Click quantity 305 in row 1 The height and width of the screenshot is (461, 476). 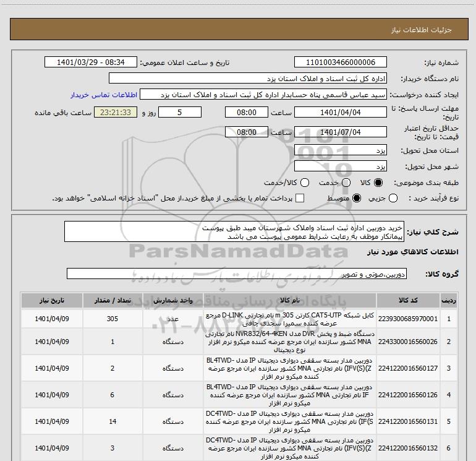click(x=113, y=319)
